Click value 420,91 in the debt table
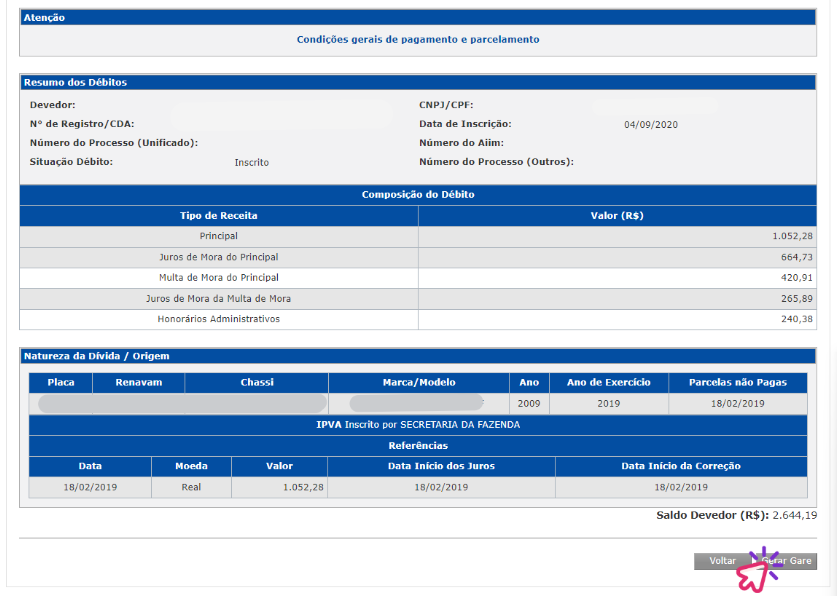This screenshot has height=596, width=837. (796, 277)
